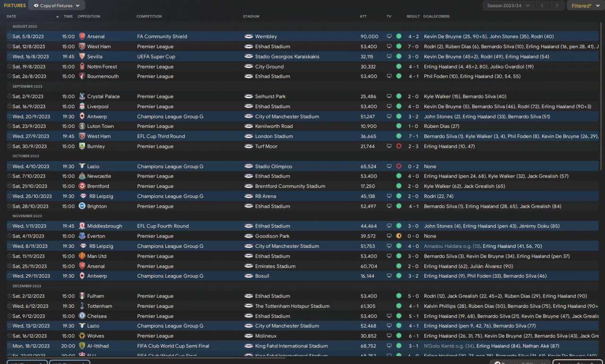Viewport: 605px width, 364px height.
Task: Click the Crystal Palace club badge
Action: [x=82, y=96]
